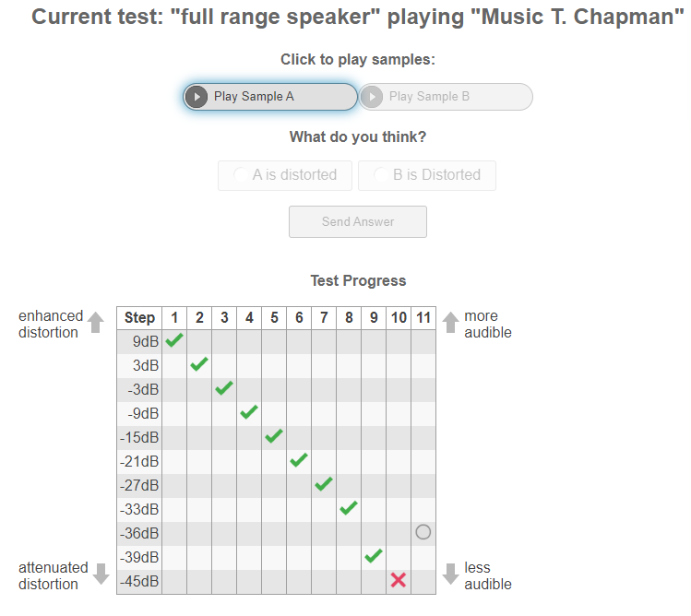
Task: Play Sample B audio
Action: pos(446,97)
